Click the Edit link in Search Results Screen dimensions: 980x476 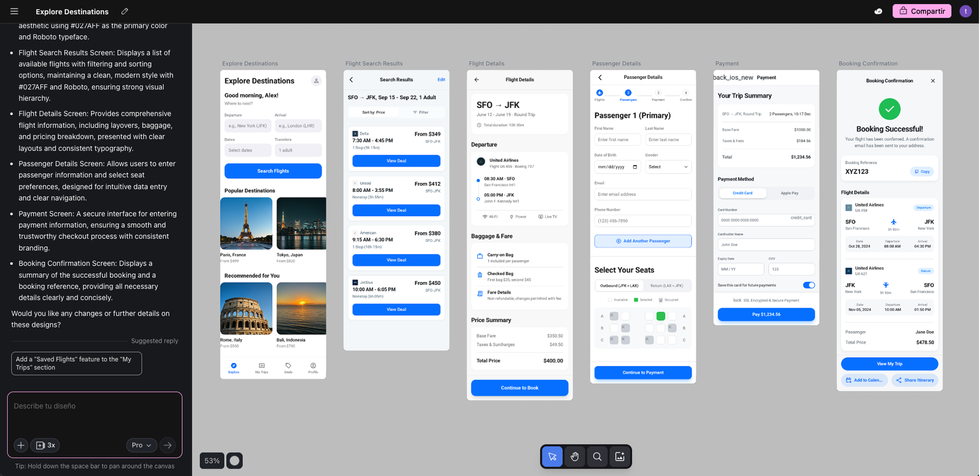pos(441,80)
